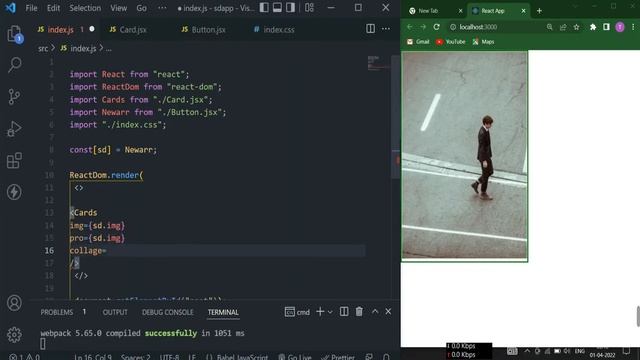The image size is (640, 360).
Task: Toggle the secondary sidebar layout icon
Action: (x=290, y=8)
